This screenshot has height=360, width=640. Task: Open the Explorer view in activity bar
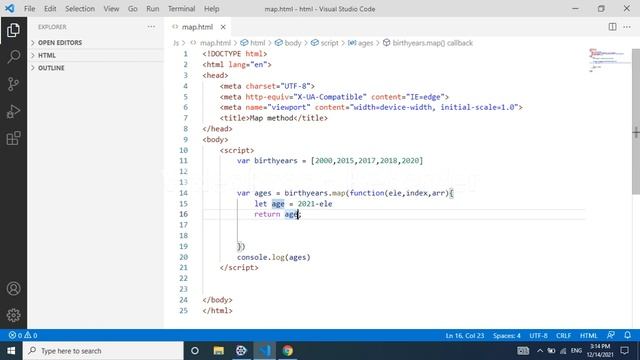(13, 30)
